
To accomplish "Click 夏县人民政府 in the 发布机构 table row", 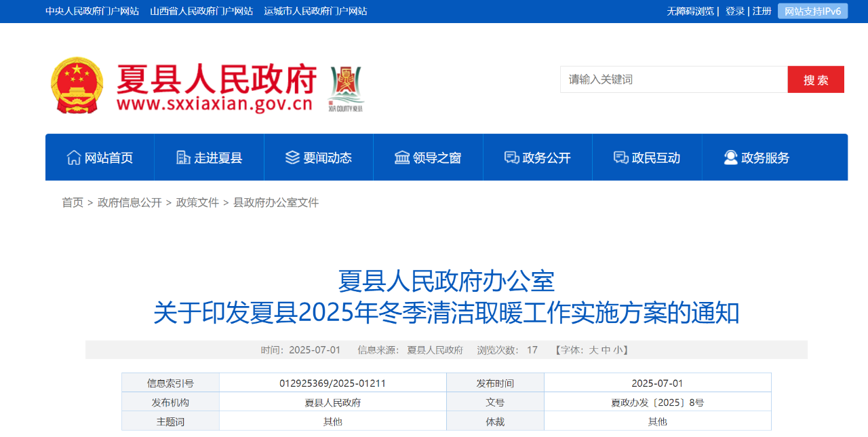I will pos(332,402).
